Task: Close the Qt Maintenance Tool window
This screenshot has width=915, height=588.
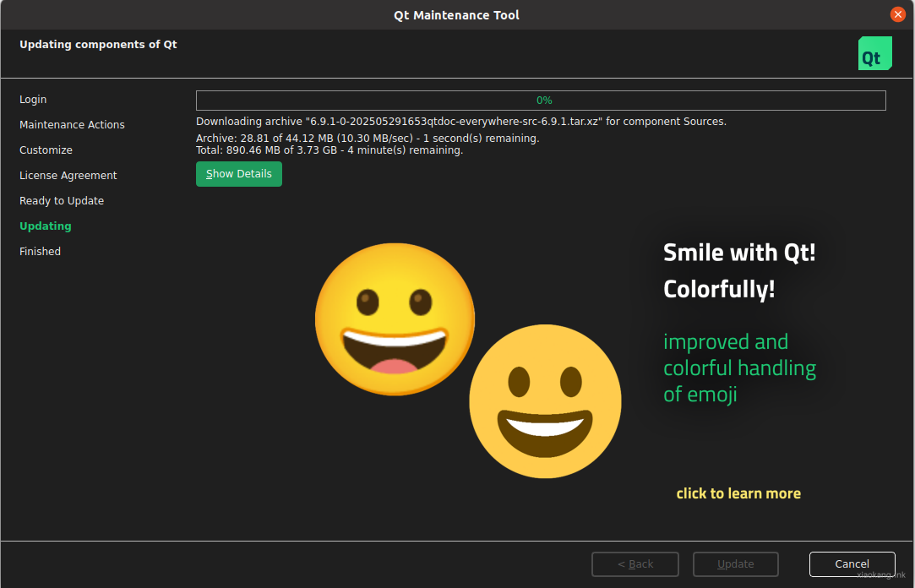Action: tap(897, 14)
